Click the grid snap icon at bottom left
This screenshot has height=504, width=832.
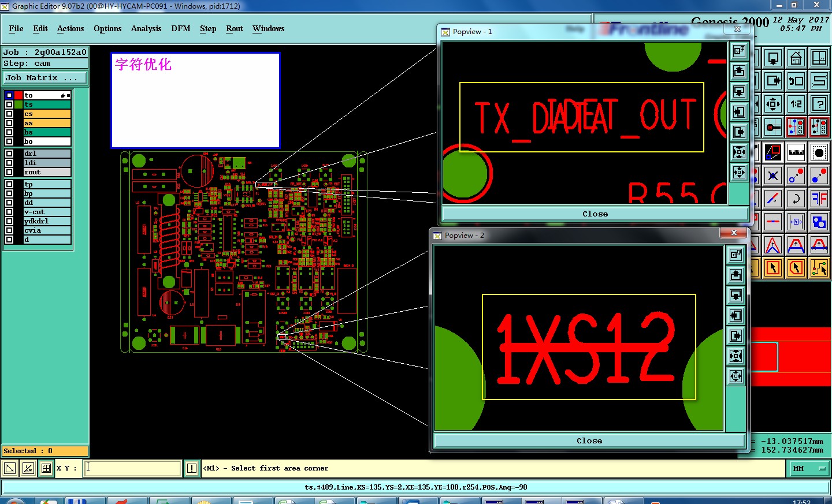(46, 468)
